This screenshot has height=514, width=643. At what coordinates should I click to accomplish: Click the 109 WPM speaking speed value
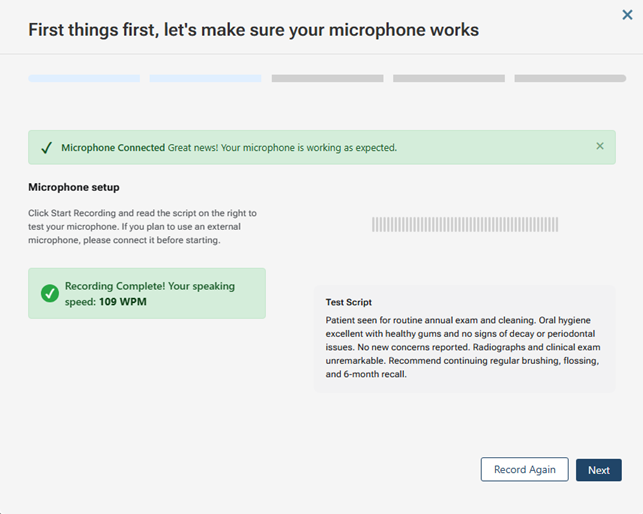tap(122, 301)
